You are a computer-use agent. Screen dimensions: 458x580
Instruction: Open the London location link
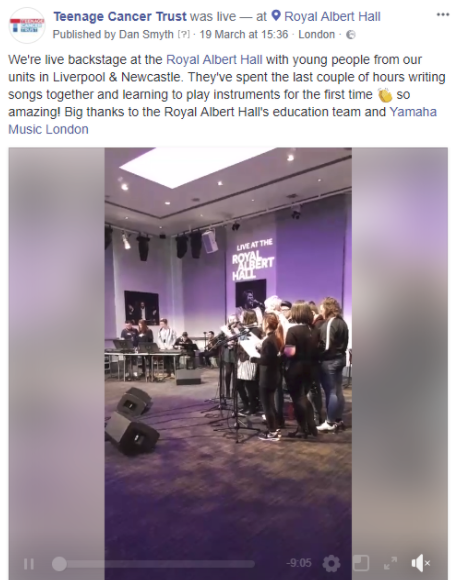316,34
